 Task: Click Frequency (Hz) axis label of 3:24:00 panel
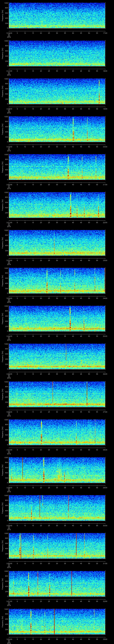coord(3,318)
